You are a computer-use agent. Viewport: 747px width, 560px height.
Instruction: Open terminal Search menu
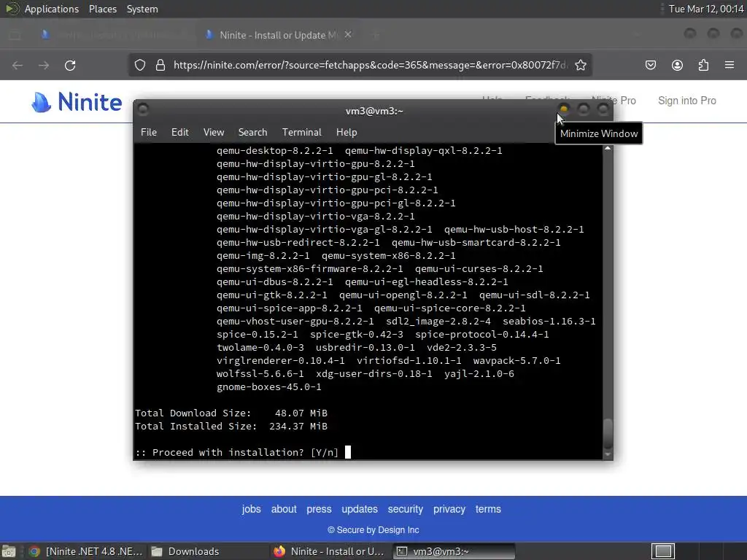point(252,133)
